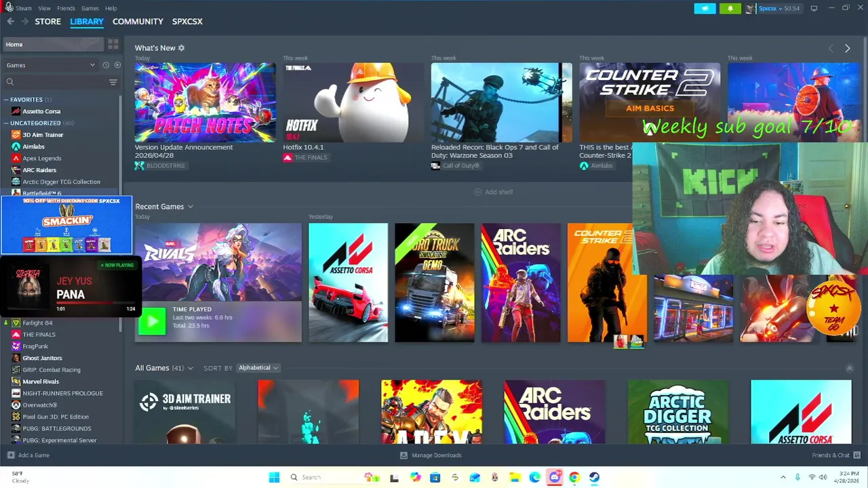Open Hotfix 10.4.1 news thumbnail
Viewport: 868px width, 488px height.
click(353, 102)
